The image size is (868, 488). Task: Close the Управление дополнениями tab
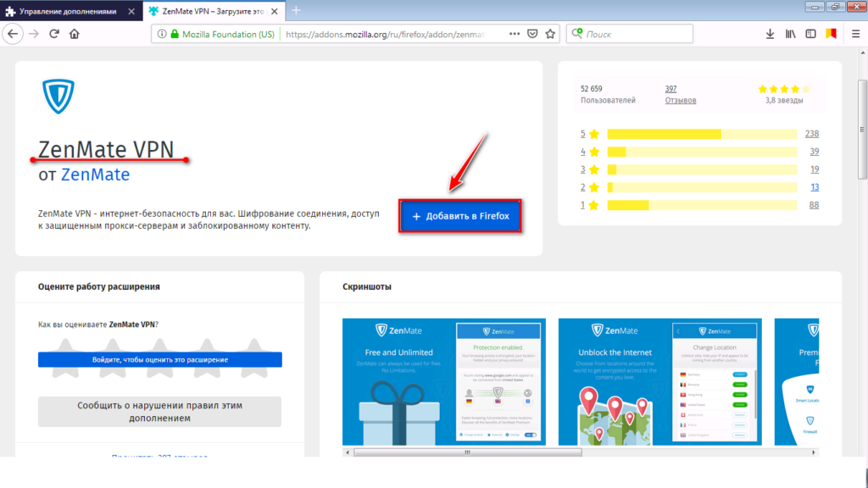(131, 11)
